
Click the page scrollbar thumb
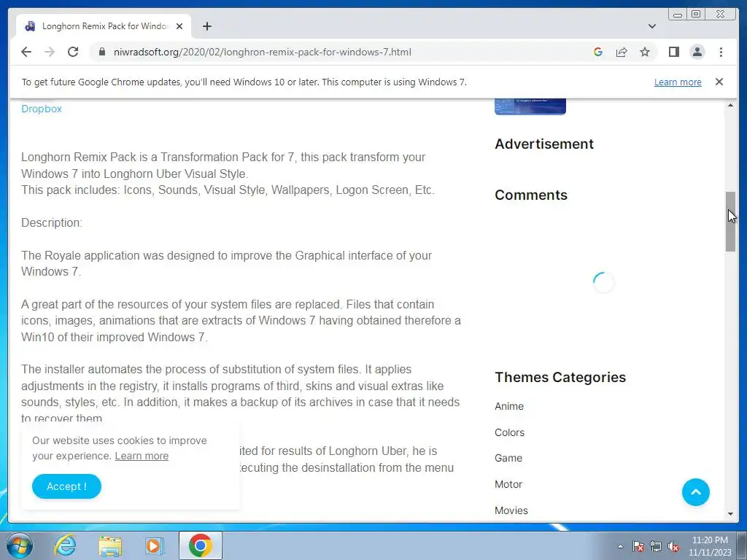coord(730,222)
